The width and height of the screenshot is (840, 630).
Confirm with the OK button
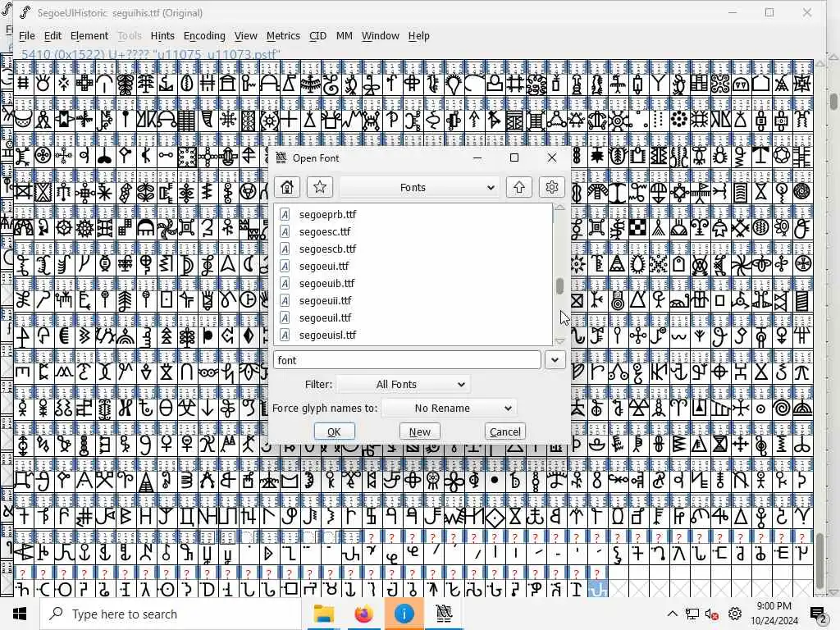[335, 431]
